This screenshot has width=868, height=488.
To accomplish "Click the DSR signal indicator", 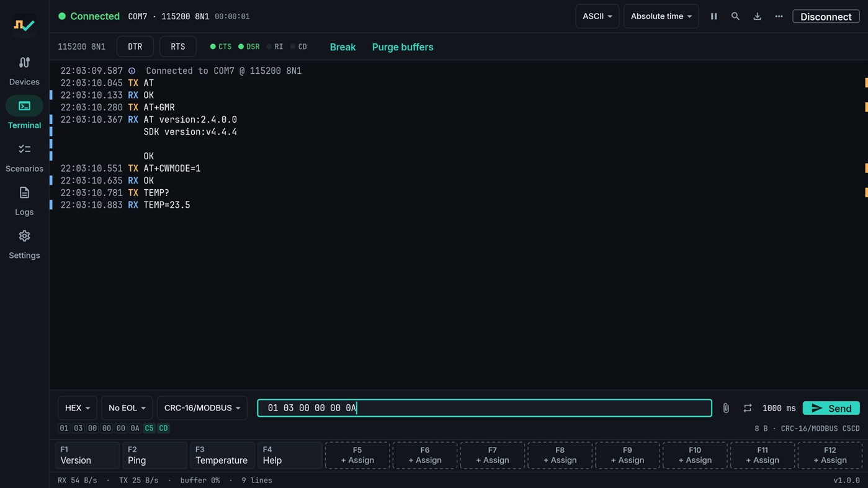I will tap(249, 47).
